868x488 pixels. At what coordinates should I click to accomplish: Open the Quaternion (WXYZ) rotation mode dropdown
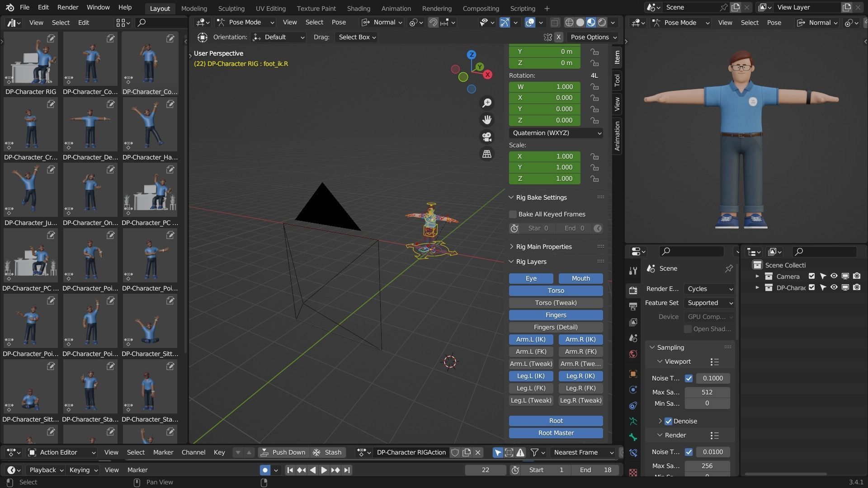click(x=556, y=133)
